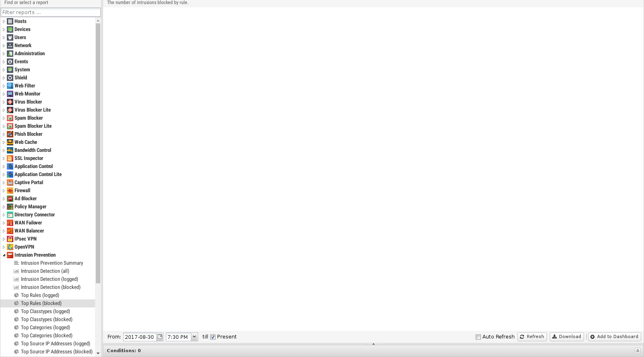The width and height of the screenshot is (644, 357).
Task: Open the Intrusion Prevention Summary report
Action: click(52, 263)
